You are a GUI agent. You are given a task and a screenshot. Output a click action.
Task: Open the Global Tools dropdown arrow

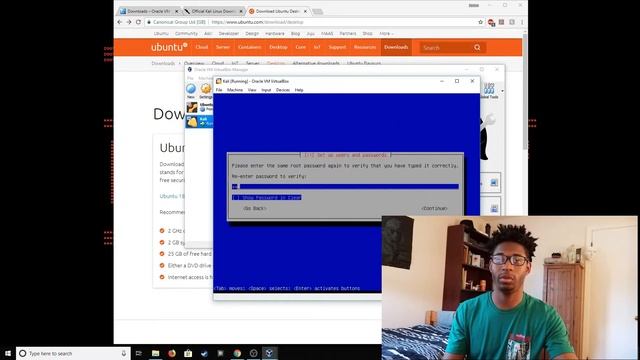tap(502, 91)
